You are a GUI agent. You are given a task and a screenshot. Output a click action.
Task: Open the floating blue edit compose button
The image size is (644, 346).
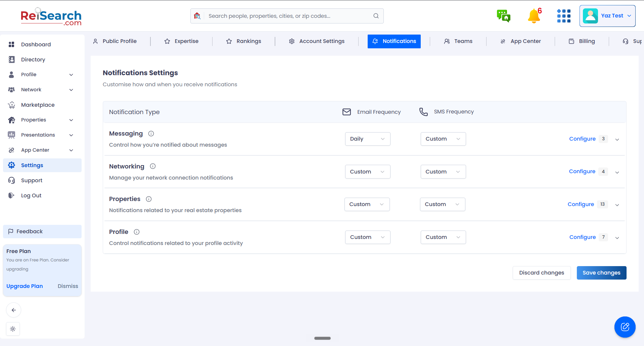pyautogui.click(x=625, y=327)
